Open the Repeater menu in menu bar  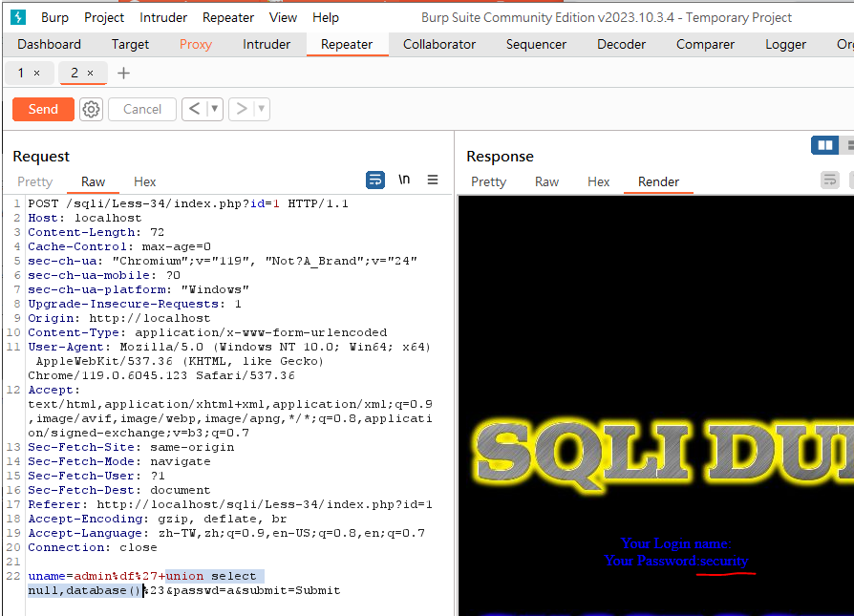[x=228, y=17]
